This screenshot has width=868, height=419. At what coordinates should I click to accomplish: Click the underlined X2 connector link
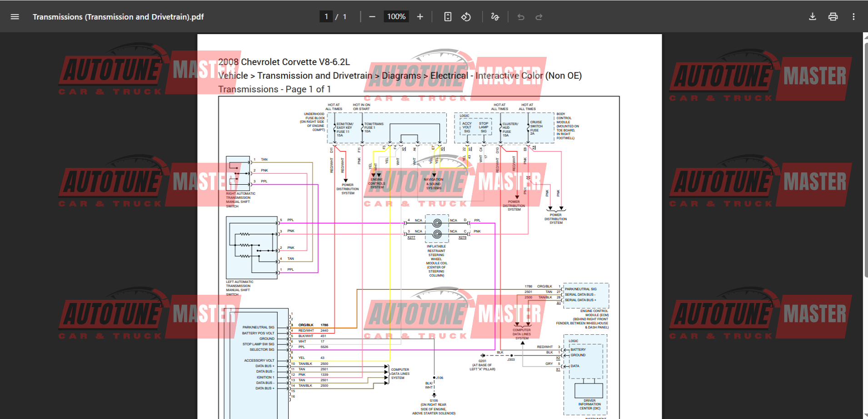tap(557, 358)
